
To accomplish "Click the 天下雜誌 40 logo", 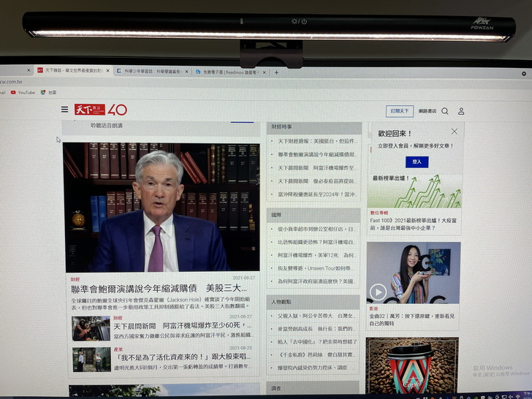I will [101, 110].
